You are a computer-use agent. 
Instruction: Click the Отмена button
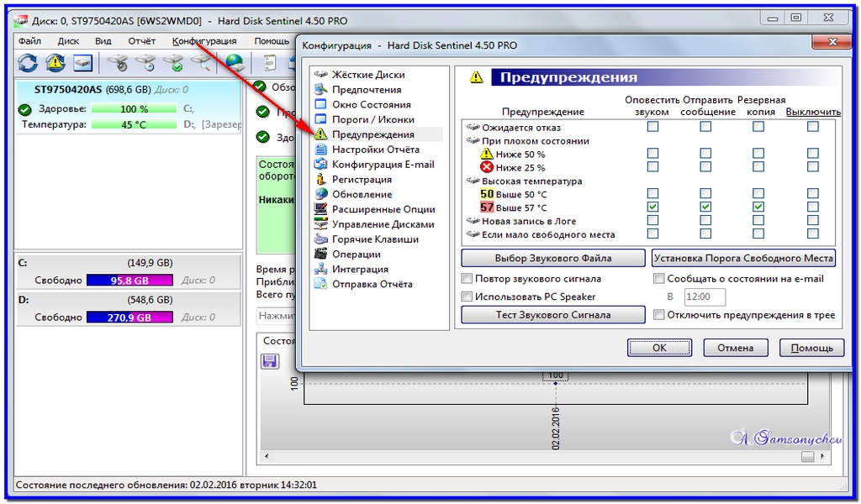click(735, 348)
